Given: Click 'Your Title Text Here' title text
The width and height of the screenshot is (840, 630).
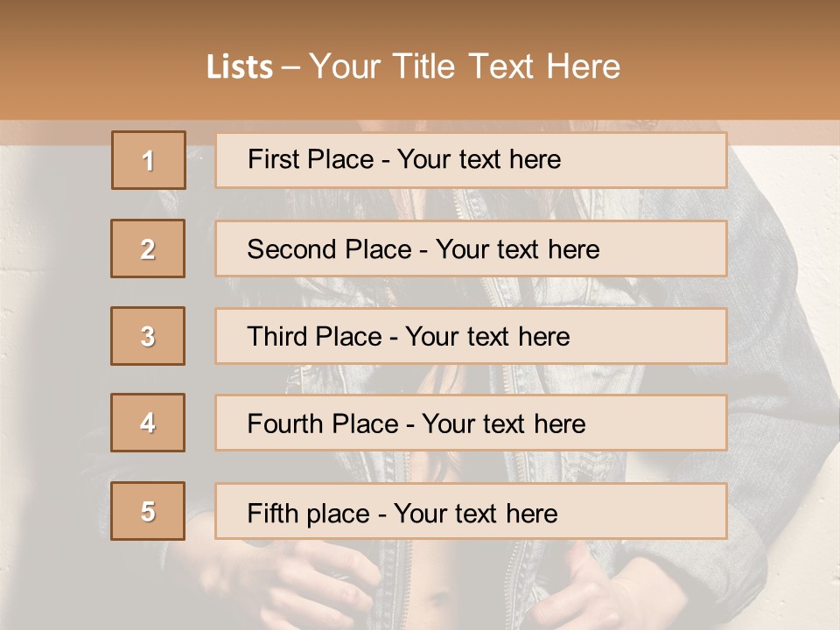Looking at the screenshot, I should tap(465, 67).
